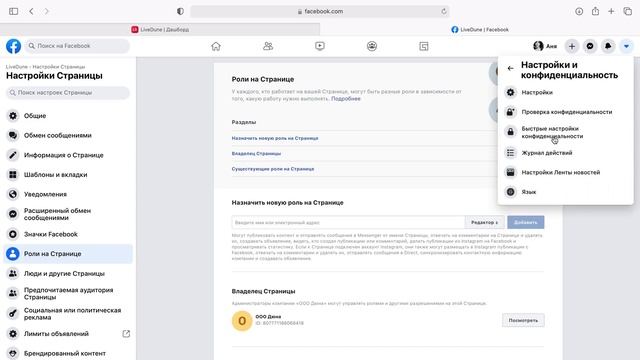
Task: Open Брендированный контент section
Action: pos(68,353)
